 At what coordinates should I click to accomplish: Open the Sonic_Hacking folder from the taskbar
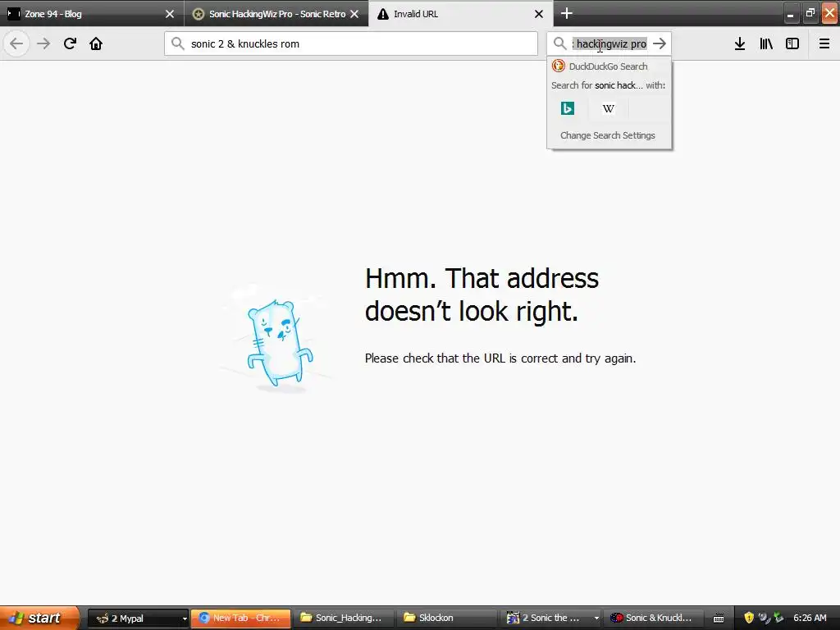click(344, 619)
